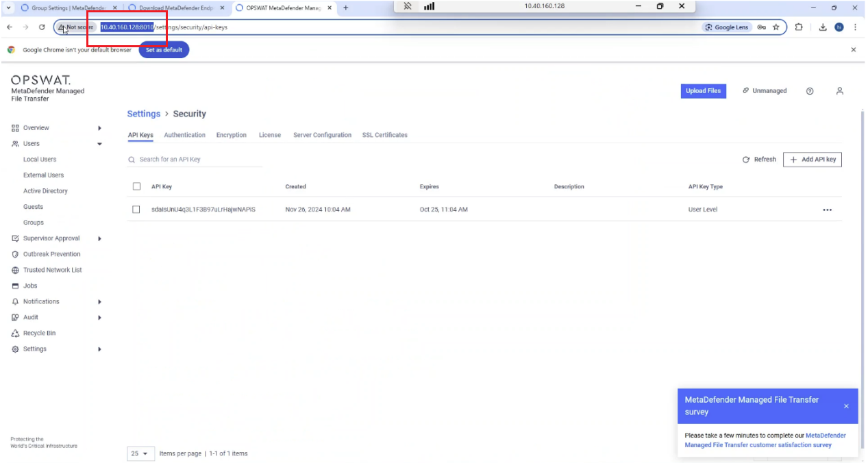Click the password key icon in address bar
Image resolution: width=868 pixels, height=465 pixels.
[762, 27]
